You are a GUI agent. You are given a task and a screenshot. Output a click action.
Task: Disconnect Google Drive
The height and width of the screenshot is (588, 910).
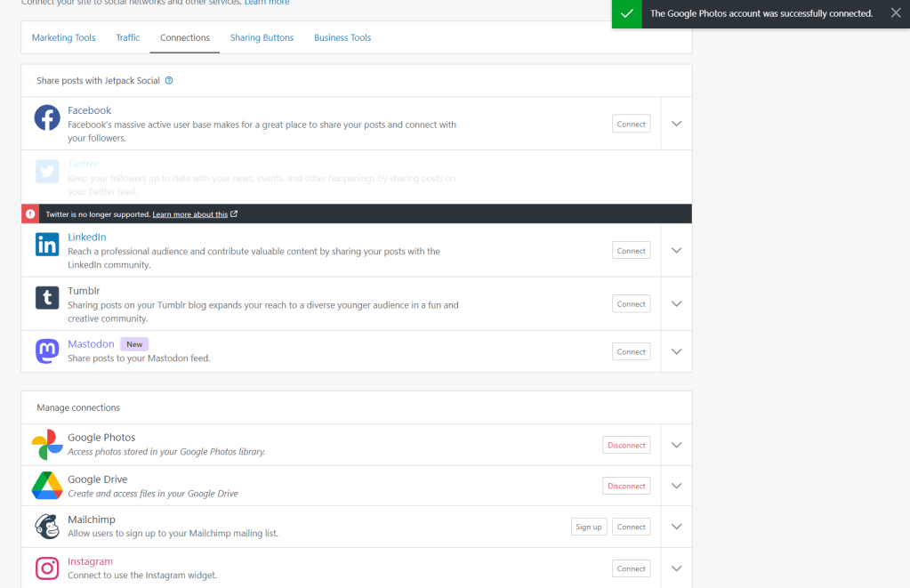626,486
